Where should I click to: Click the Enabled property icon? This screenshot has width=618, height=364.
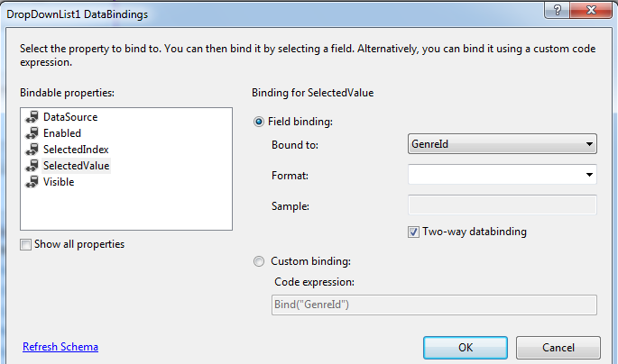click(x=32, y=133)
